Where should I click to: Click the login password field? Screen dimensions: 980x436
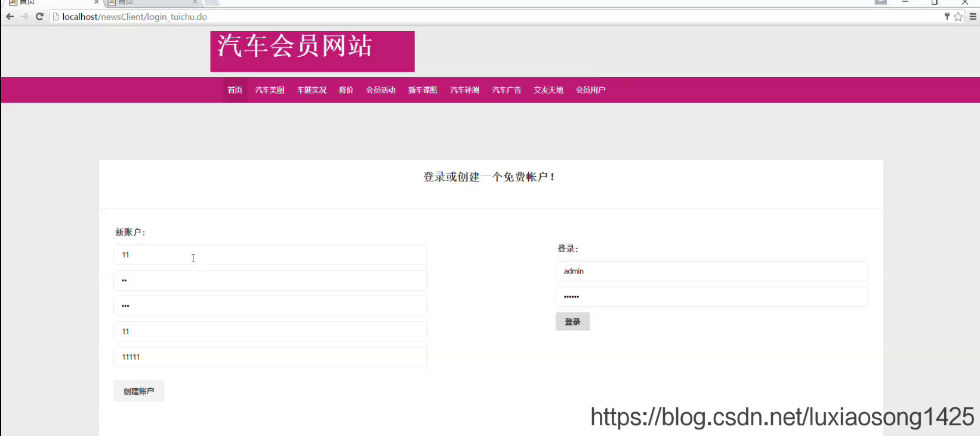pyautogui.click(x=712, y=297)
